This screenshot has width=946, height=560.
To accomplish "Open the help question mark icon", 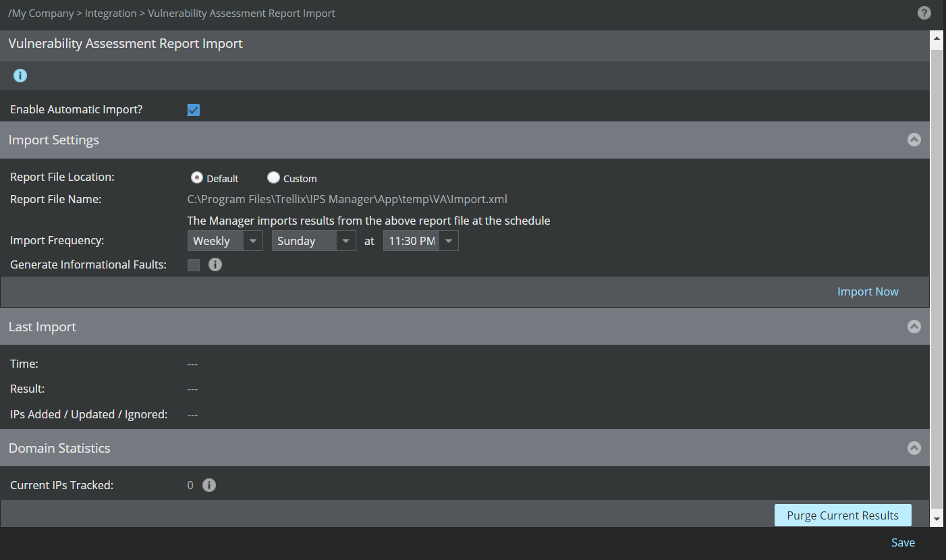I will [924, 13].
